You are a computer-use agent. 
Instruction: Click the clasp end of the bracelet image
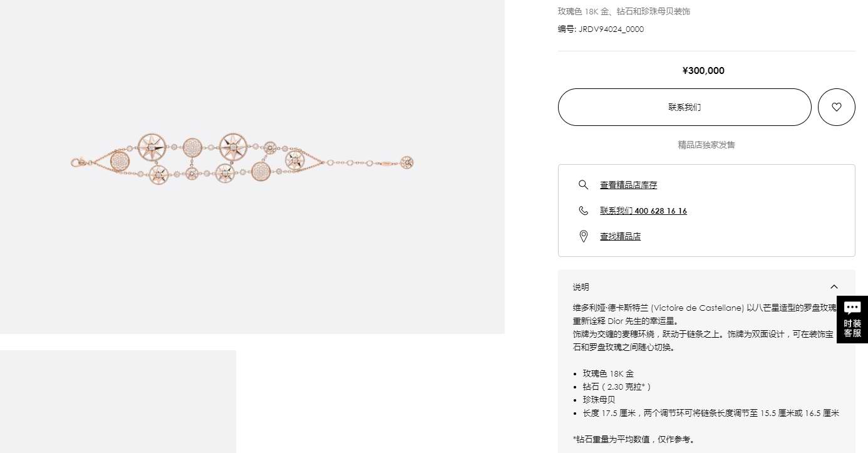(x=78, y=163)
